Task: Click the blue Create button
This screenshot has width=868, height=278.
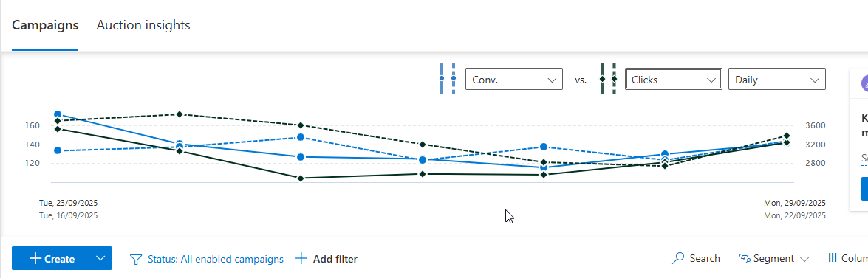Action: 51,258
